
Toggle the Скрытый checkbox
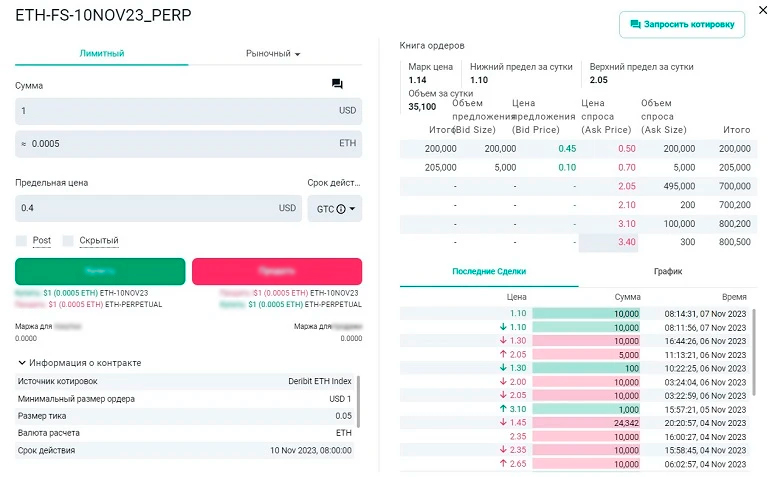[69, 241]
